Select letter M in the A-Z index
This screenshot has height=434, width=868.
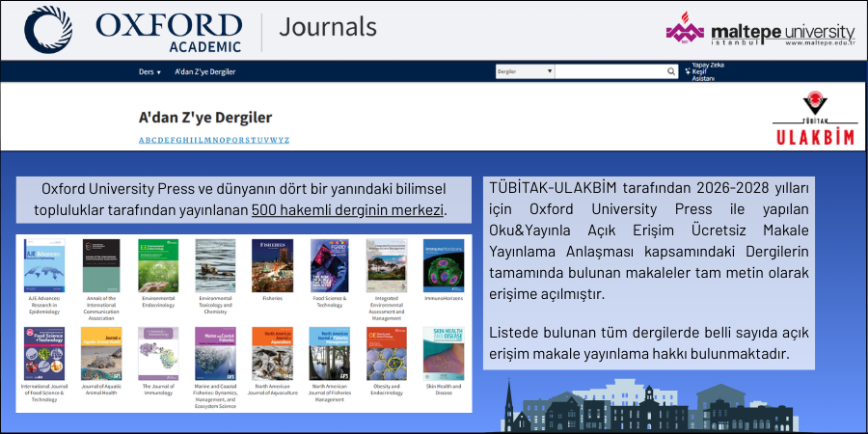(x=207, y=140)
